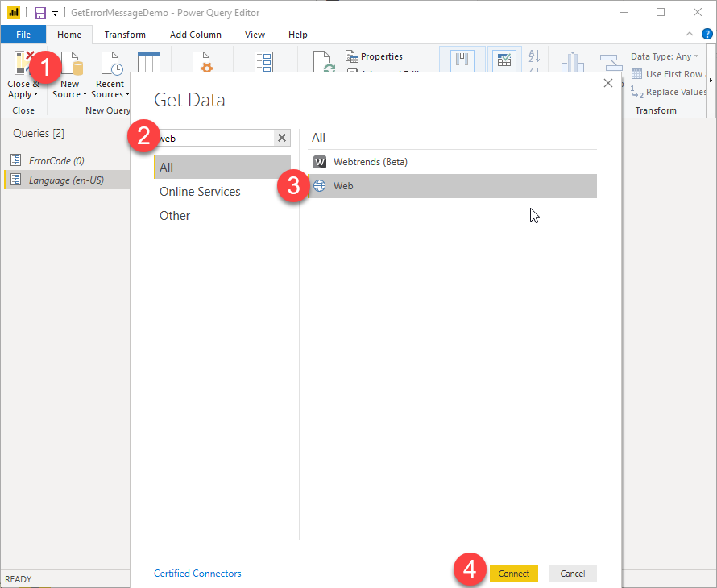
Task: Click the Webtrends W connector icon
Action: 320,162
